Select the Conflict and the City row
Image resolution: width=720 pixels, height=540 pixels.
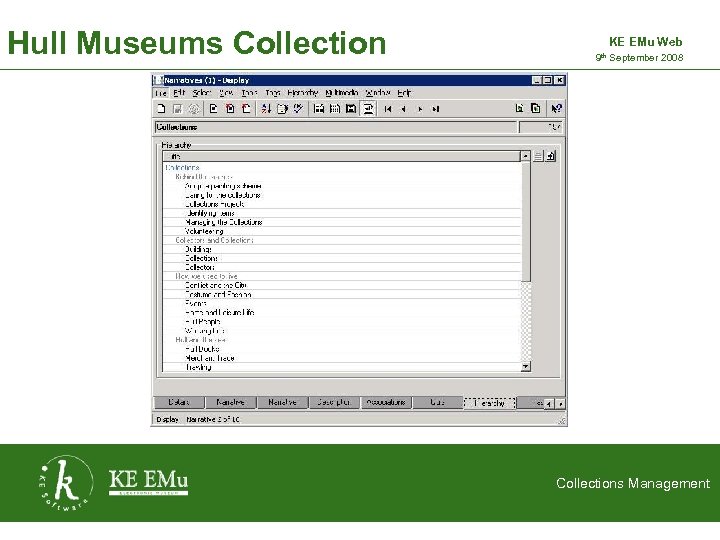pos(342,285)
